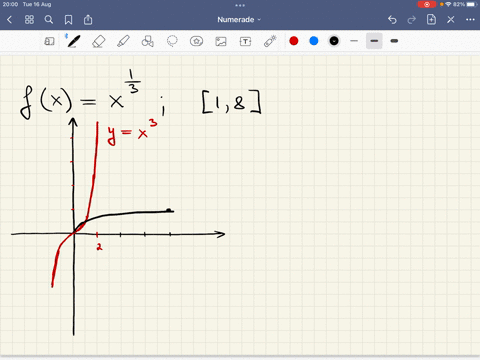Tap the screen recording indicator
This screenshot has width=480, height=360.
(x=427, y=4)
